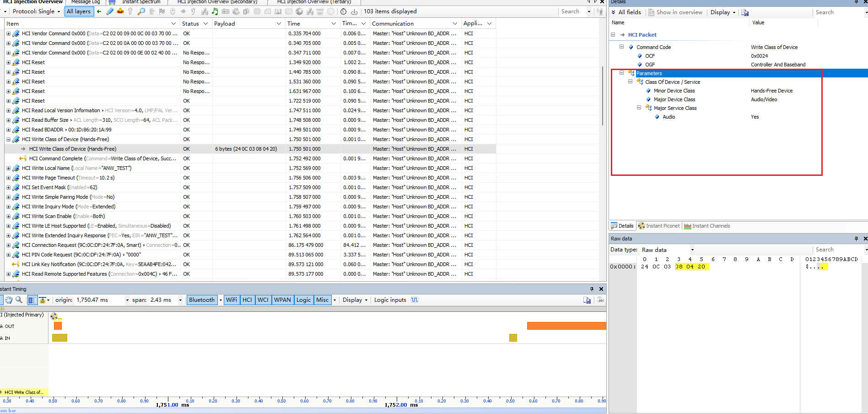Open HCI Injection Overview (Secondary) tab
Image resolution: width=868 pixels, height=414 pixels.
click(217, 2)
